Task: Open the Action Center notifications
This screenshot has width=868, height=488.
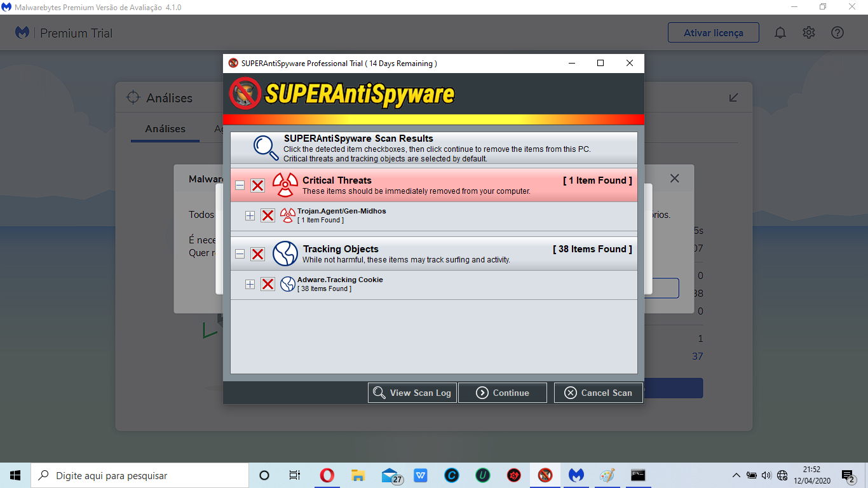Action: point(848,475)
